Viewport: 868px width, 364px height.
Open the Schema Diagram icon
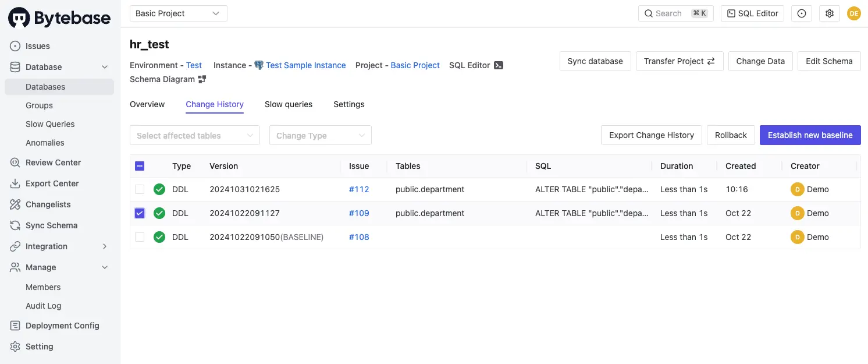click(202, 79)
